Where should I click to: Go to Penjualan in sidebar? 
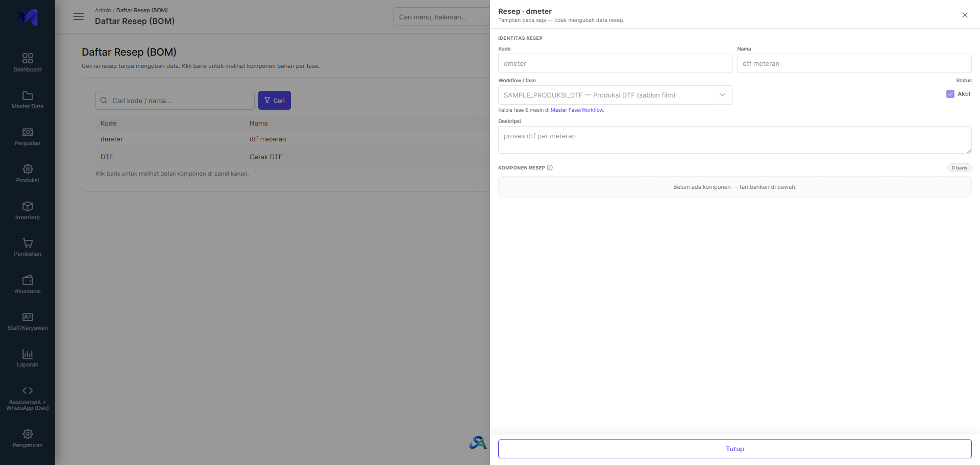coord(28,137)
